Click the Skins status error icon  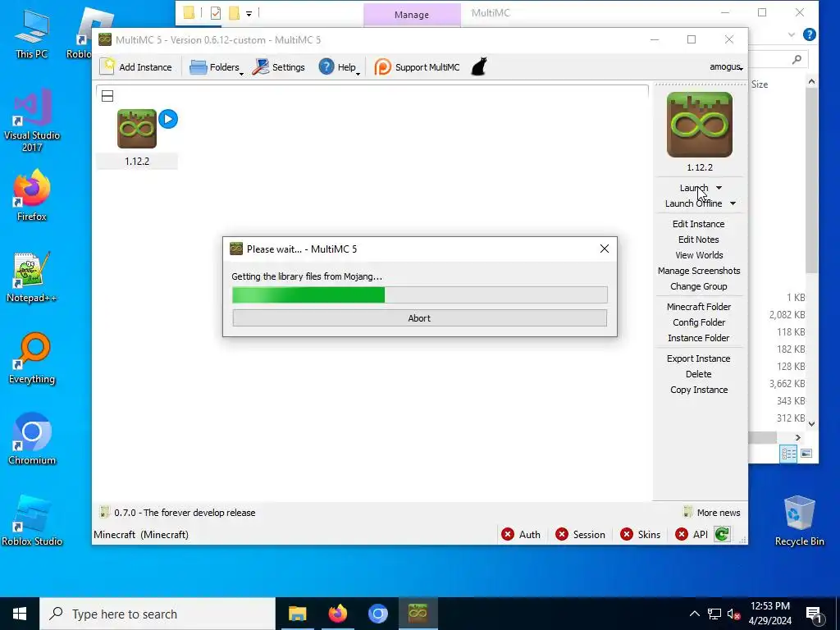[626, 534]
